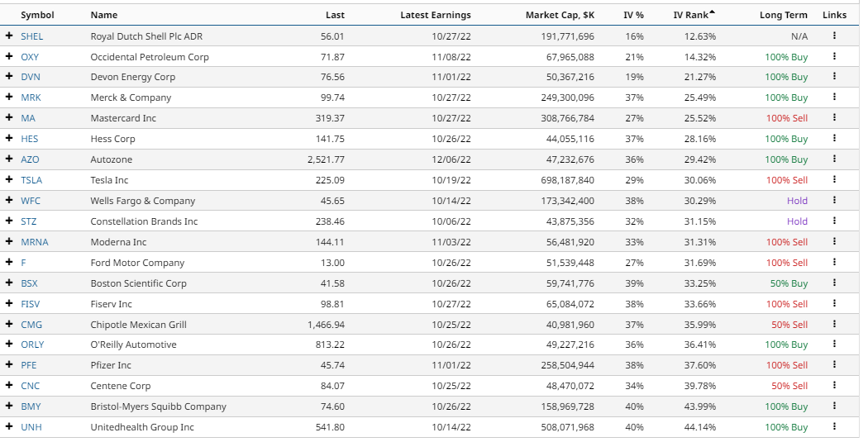Open the WFC ticker link
The height and width of the screenshot is (442, 868).
click(31, 201)
